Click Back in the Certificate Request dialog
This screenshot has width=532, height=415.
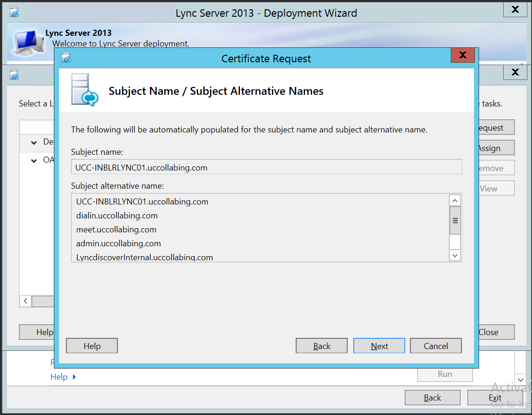322,346
